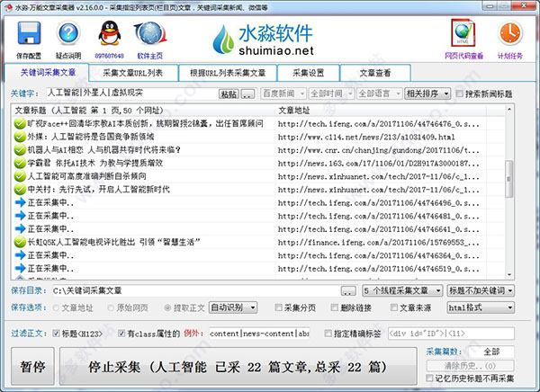Screen dimensions: 540x392
Task: Open the 计划任务 clock icon
Action: pyautogui.click(x=510, y=36)
